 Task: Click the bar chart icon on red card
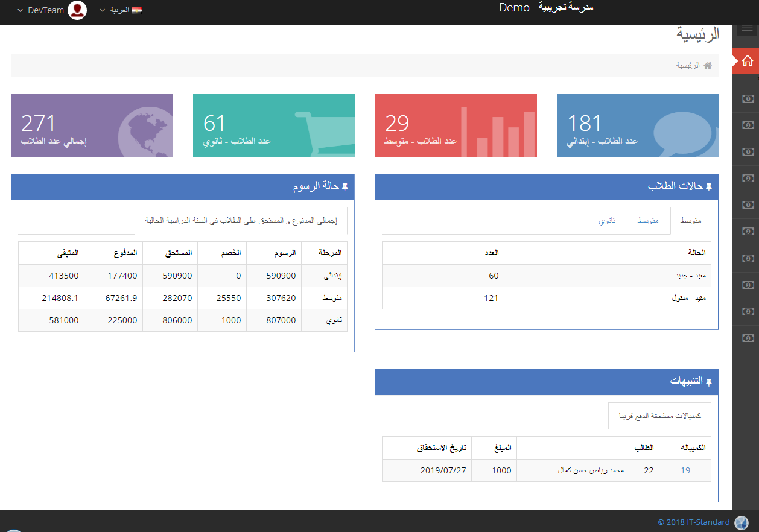[x=497, y=131]
